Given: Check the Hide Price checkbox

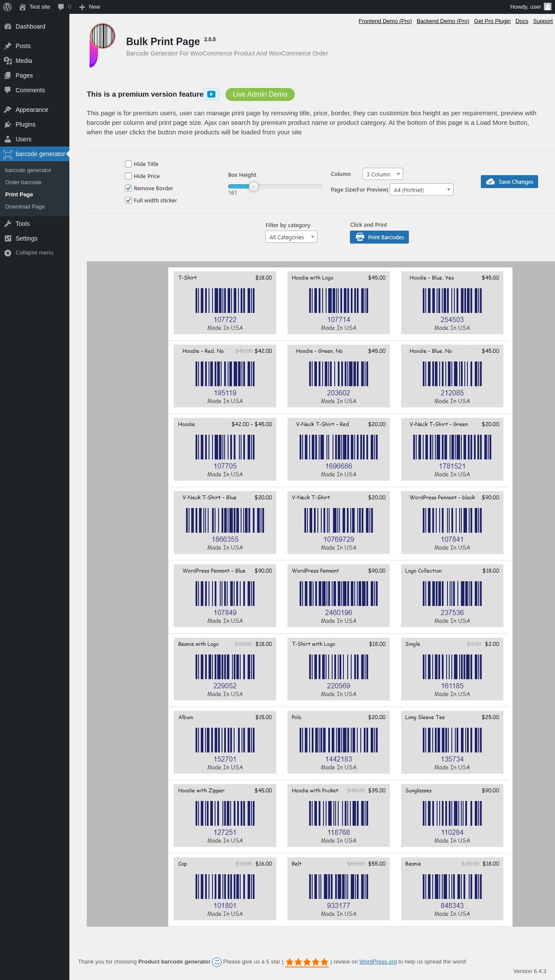Looking at the screenshot, I should click(128, 176).
